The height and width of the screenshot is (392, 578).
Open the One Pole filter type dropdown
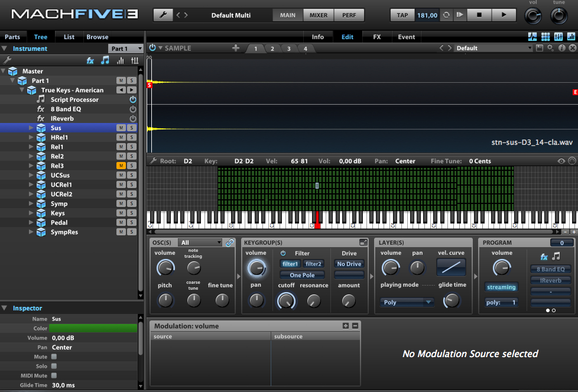coord(301,274)
